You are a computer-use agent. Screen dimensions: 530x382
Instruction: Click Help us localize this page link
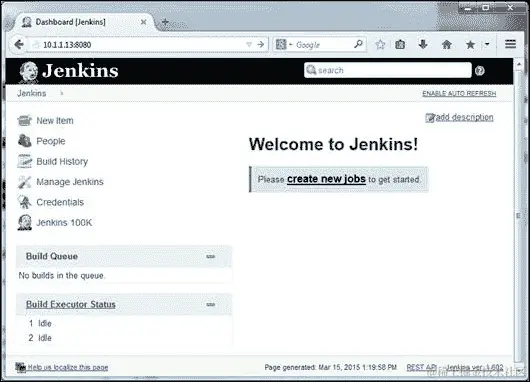[x=68, y=367]
